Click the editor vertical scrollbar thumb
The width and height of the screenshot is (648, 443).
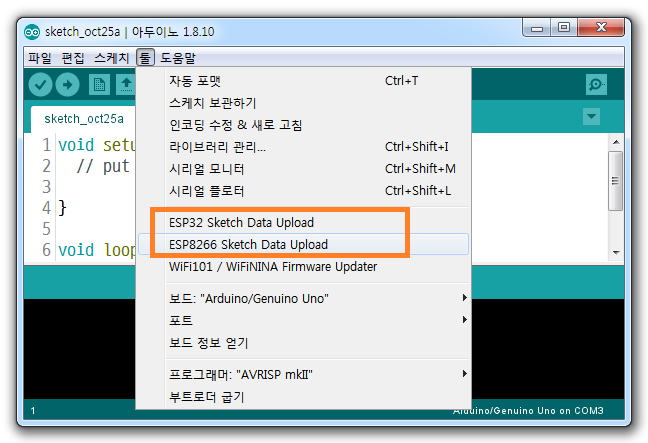pyautogui.click(x=616, y=181)
